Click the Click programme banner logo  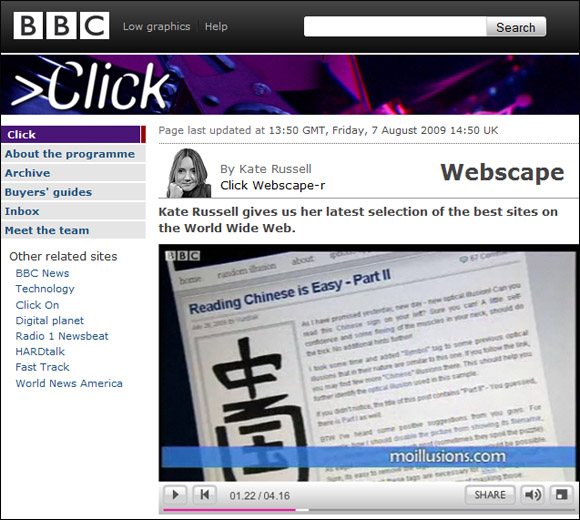(x=91, y=86)
